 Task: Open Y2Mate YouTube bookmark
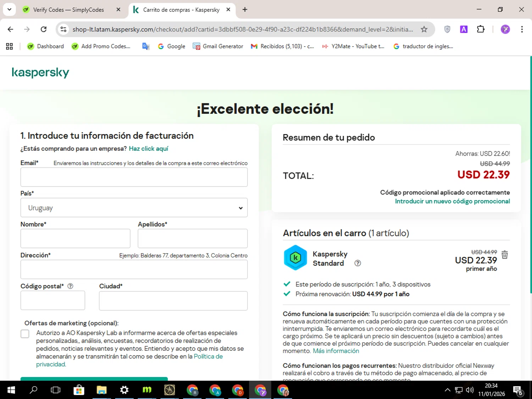(353, 46)
